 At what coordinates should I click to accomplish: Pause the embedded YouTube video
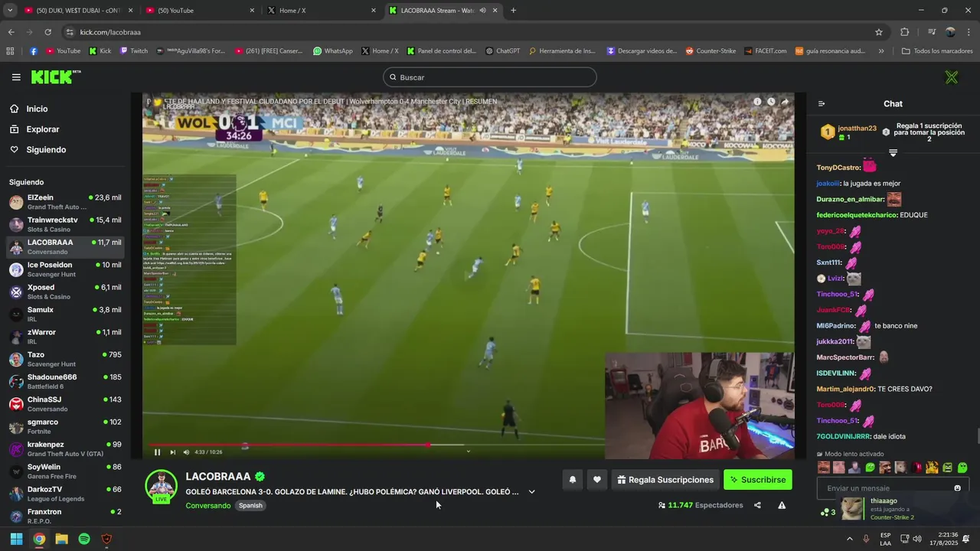(157, 452)
